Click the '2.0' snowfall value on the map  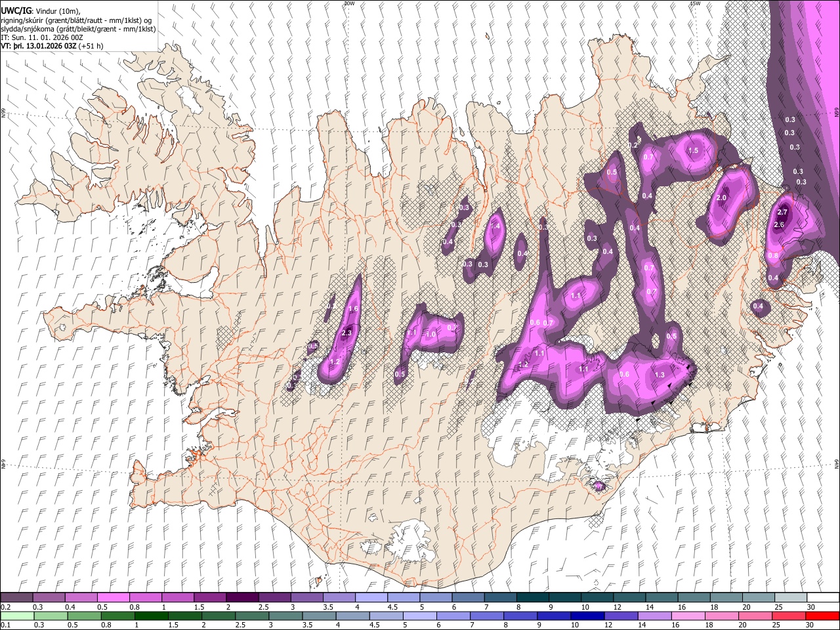722,198
